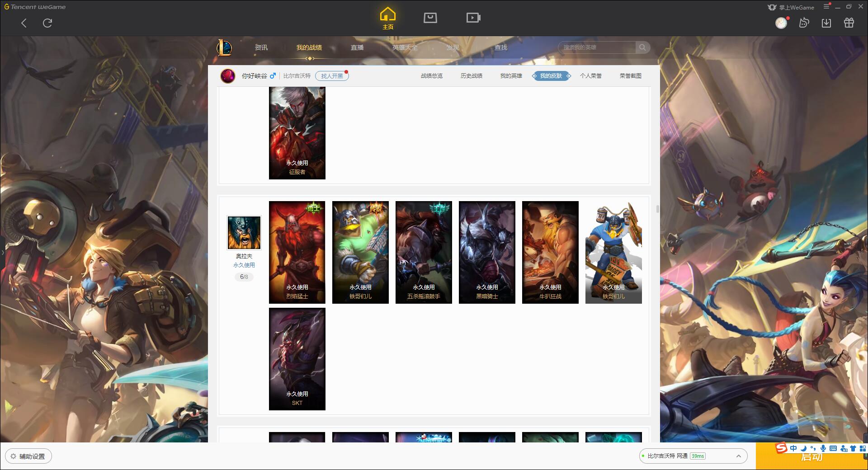
Task: Open the 五杀摇滚鼓手 skin thumbnail
Action: coord(424,252)
